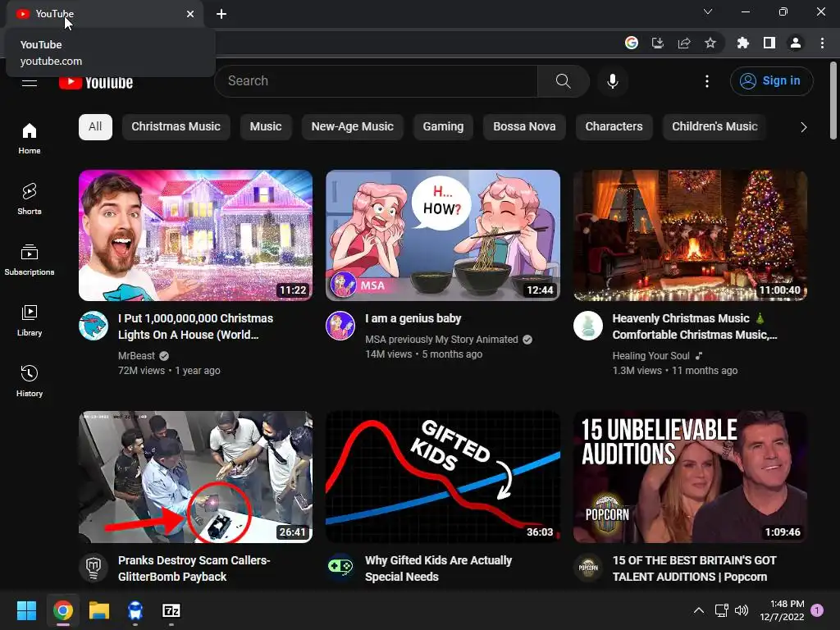Open MSA channel avatar

(340, 325)
